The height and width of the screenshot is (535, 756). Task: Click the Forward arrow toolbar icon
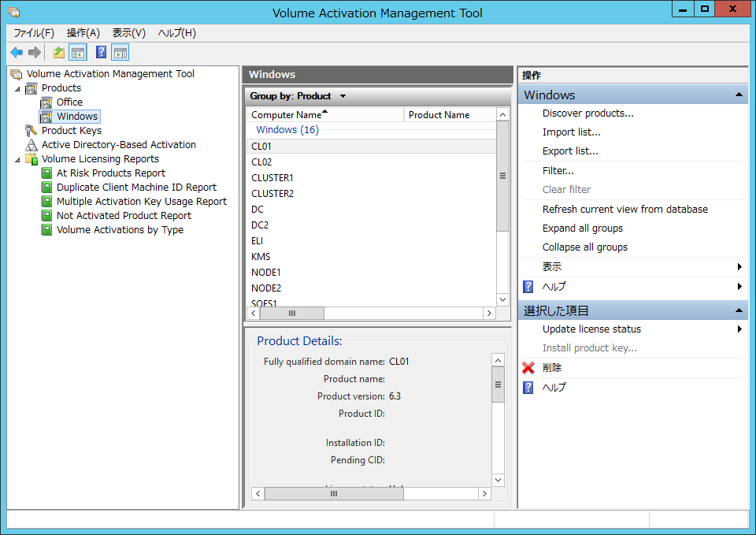point(34,52)
